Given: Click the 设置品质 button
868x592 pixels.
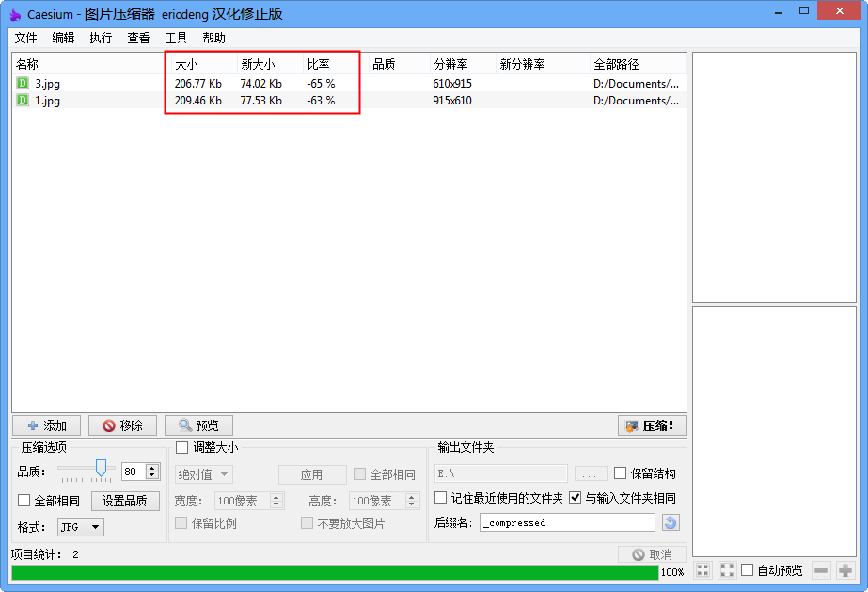Looking at the screenshot, I should click(125, 501).
